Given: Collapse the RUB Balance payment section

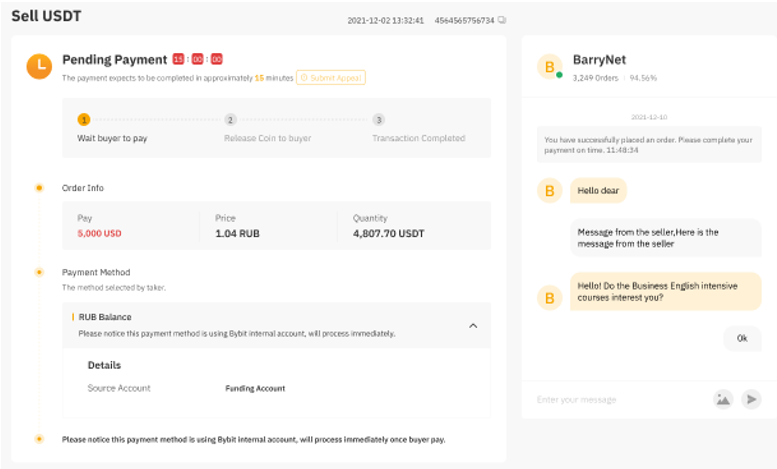Looking at the screenshot, I should coord(473,325).
